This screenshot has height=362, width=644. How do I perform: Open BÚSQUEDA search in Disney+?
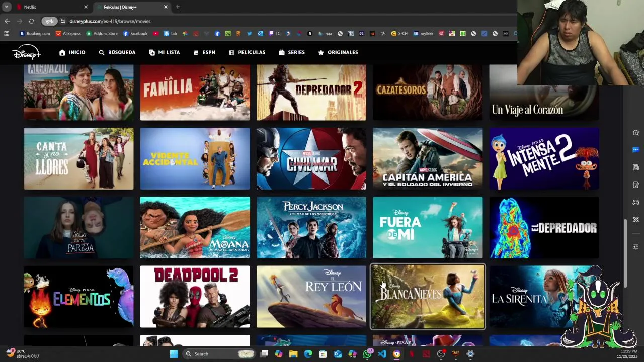coord(117,52)
